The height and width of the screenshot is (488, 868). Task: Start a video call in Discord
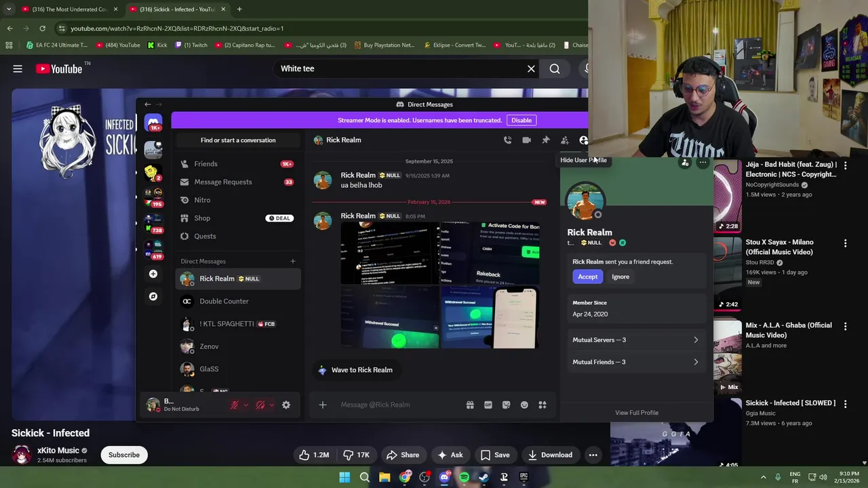pyautogui.click(x=526, y=140)
